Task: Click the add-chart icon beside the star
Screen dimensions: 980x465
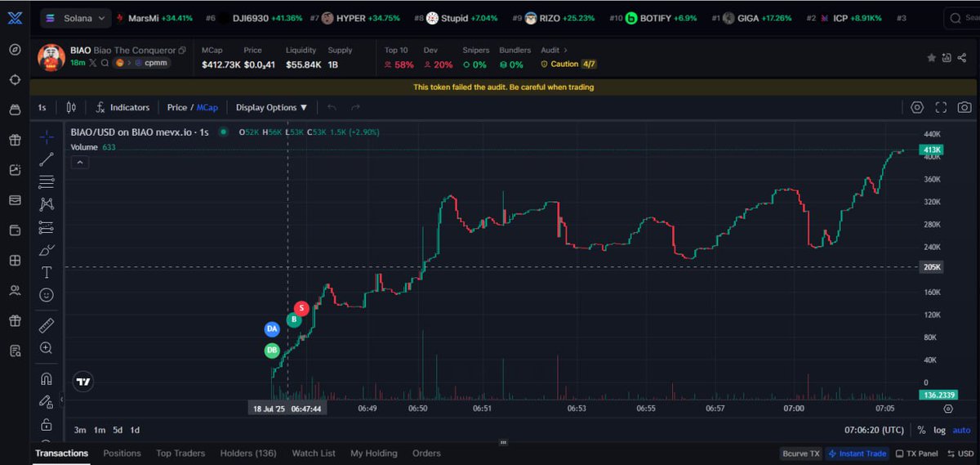Action: pyautogui.click(x=947, y=58)
